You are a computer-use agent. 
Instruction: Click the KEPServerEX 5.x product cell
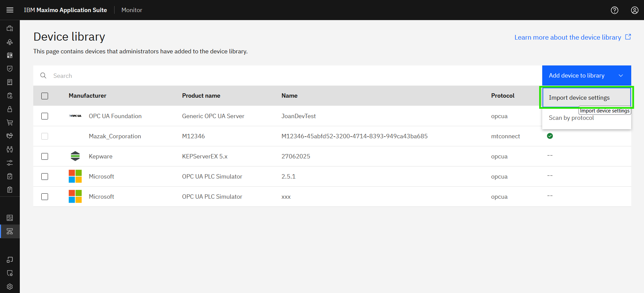click(x=205, y=156)
